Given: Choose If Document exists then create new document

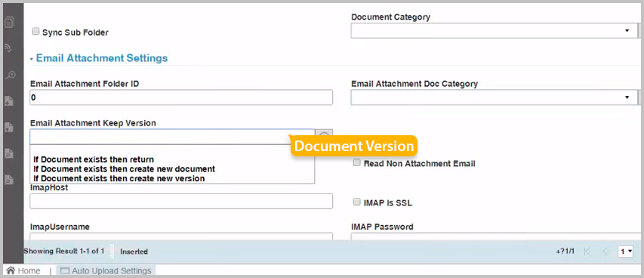Looking at the screenshot, I should [x=124, y=168].
